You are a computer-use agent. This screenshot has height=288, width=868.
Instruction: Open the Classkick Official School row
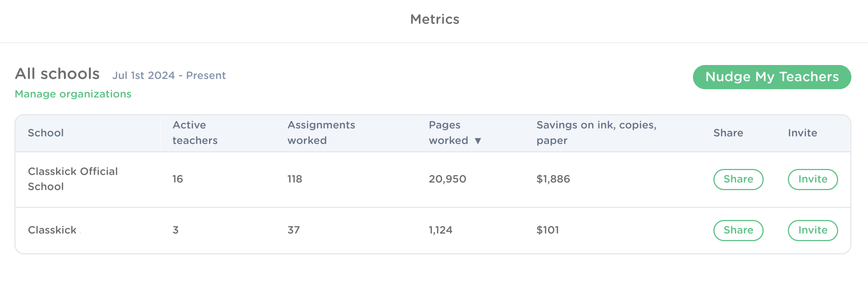pos(73,179)
